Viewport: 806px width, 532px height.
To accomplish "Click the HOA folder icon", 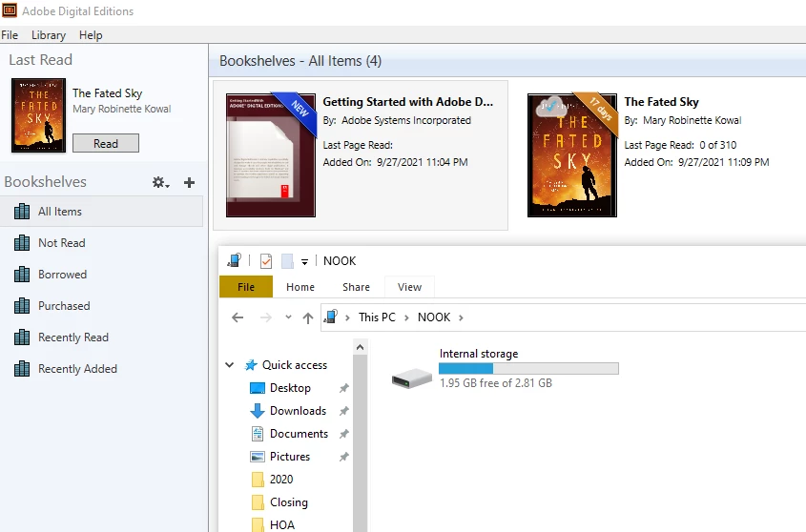I will coord(258,524).
